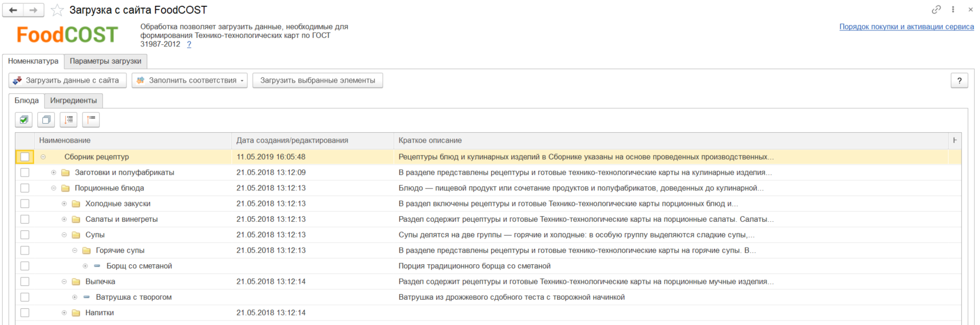
Task: Collapse the Супы tree node
Action: point(64,235)
